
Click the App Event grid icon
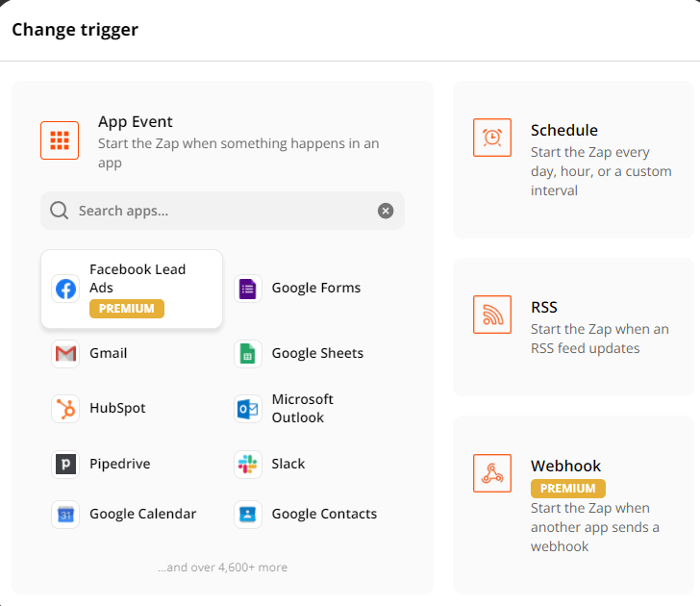click(60, 140)
